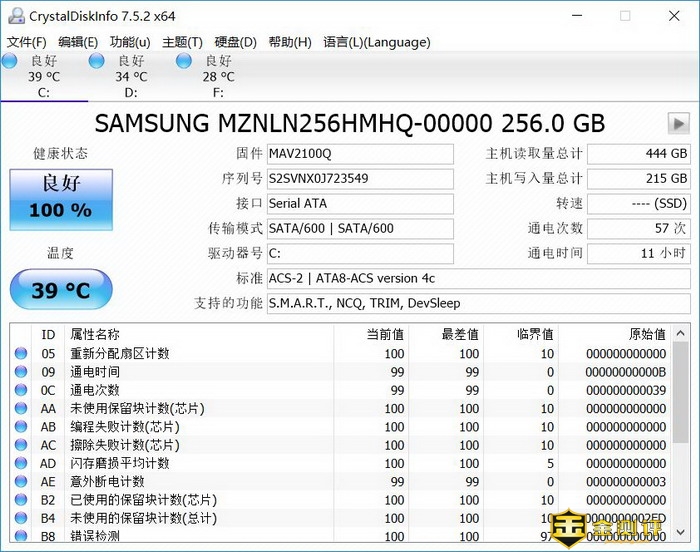Click the firmware field MAV2100Q

(x=359, y=154)
